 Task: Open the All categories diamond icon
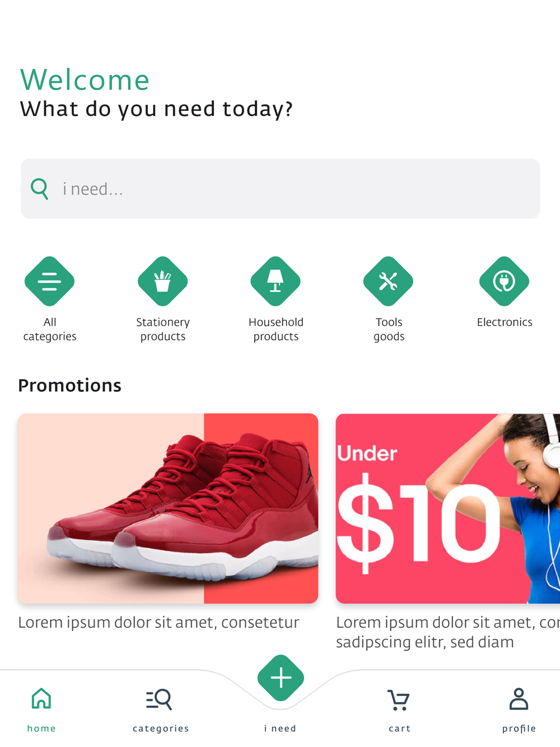(49, 281)
